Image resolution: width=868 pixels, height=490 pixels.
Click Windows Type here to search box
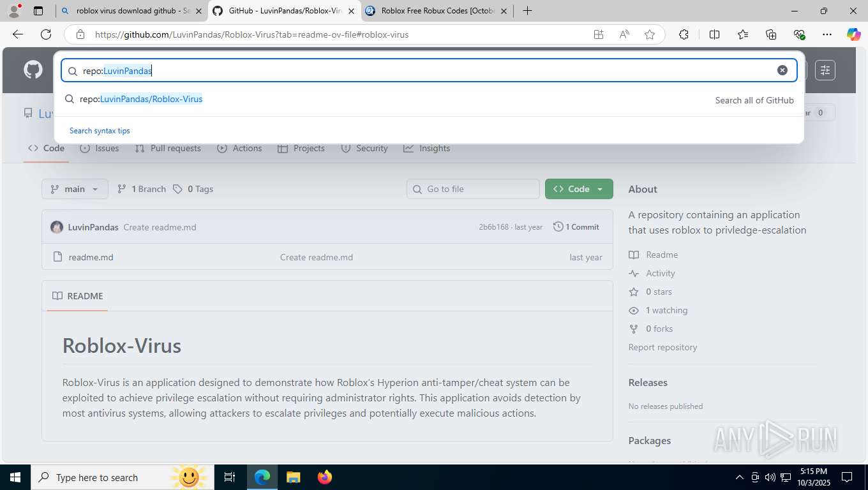pos(121,477)
